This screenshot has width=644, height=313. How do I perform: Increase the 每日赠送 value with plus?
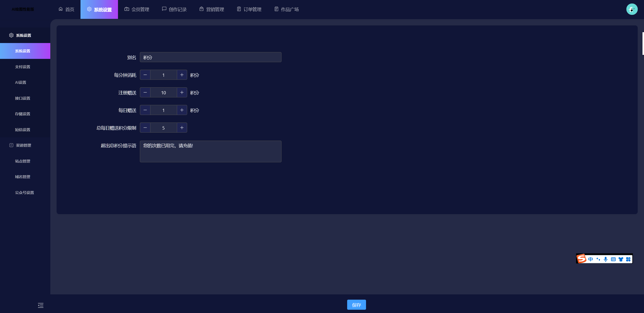(x=182, y=110)
